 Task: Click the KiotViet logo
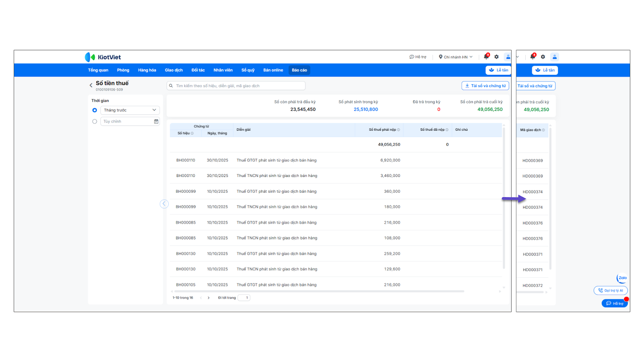pyautogui.click(x=103, y=57)
